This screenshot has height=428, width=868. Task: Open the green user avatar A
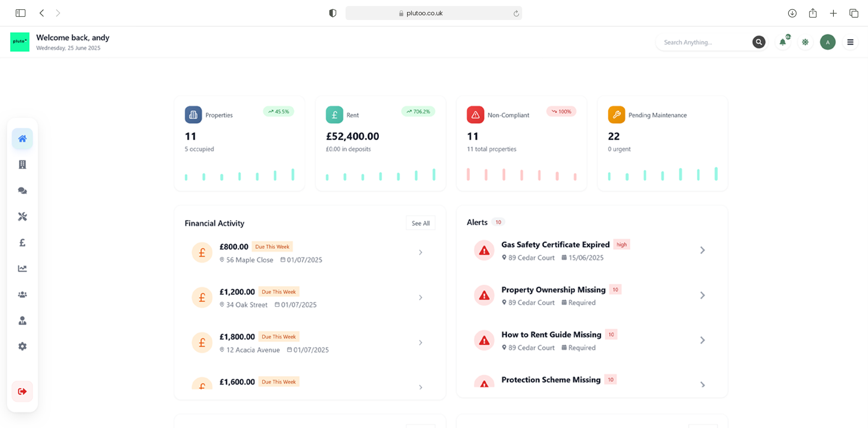pyautogui.click(x=827, y=42)
